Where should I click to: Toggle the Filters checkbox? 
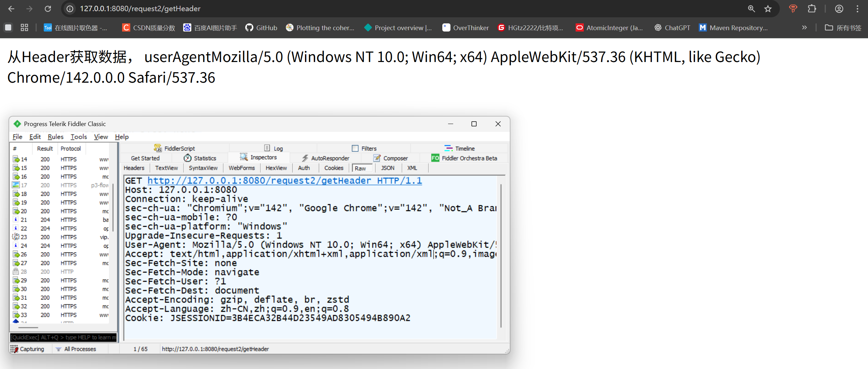coord(355,148)
